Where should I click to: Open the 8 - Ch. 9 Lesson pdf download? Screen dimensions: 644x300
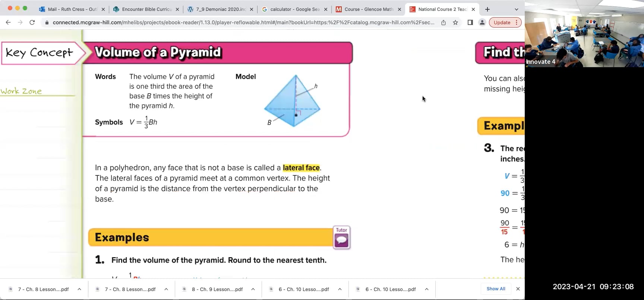click(x=217, y=289)
